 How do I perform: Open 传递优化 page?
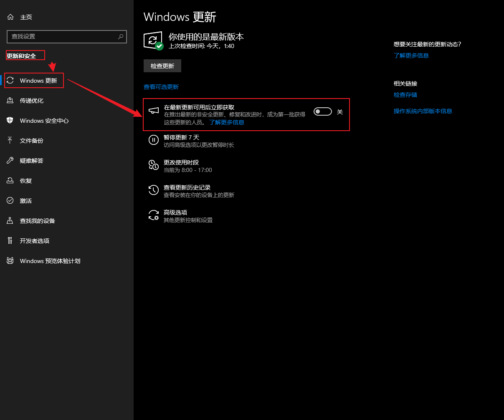[67, 101]
